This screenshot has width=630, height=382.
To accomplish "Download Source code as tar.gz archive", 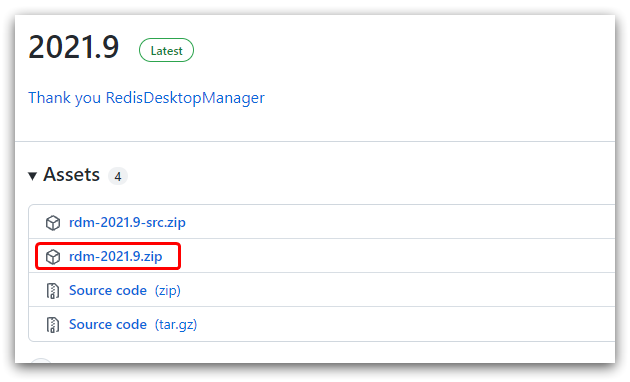I will point(108,325).
